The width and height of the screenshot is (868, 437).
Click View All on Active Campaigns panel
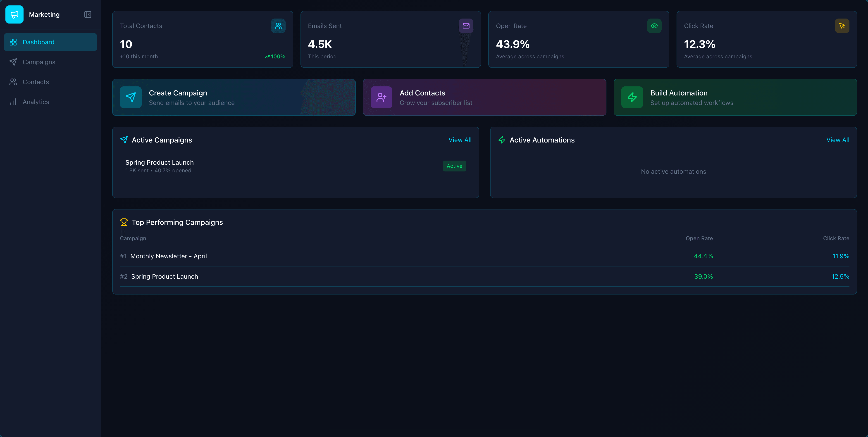460,140
